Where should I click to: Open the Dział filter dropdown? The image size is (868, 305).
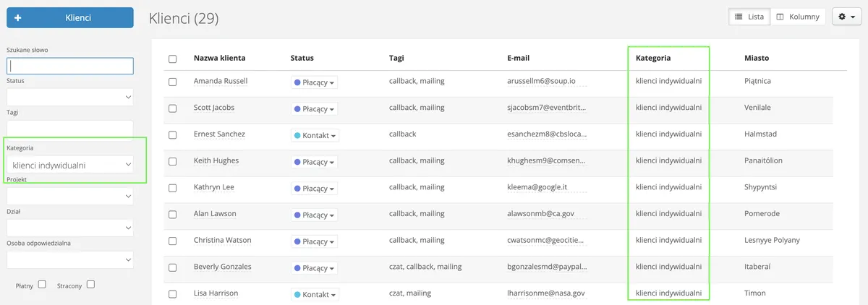tap(69, 228)
